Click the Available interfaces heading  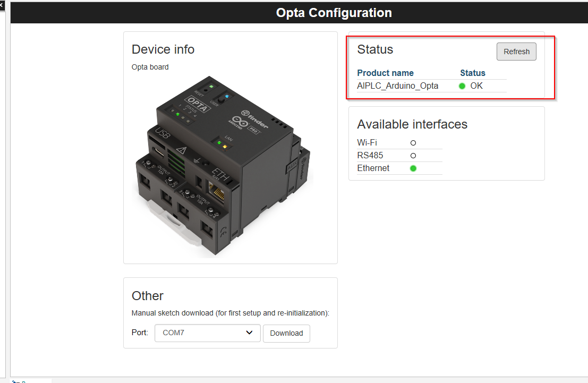point(412,124)
